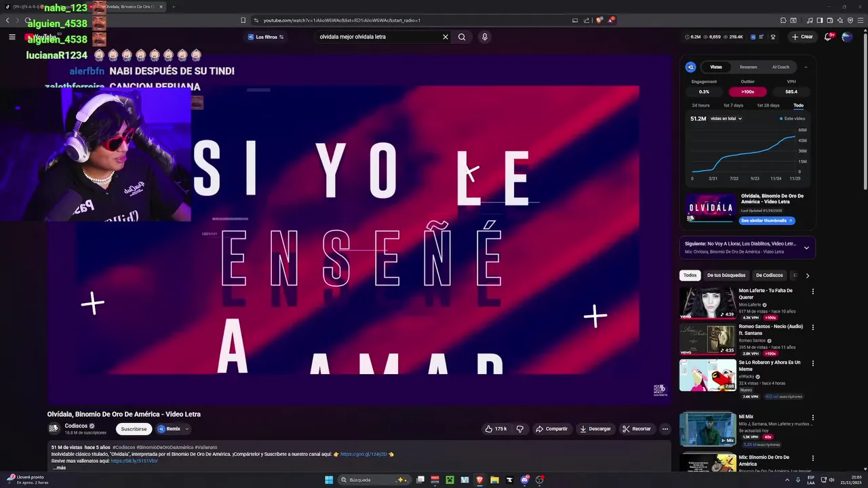Click the Crear button
868x488 pixels.
[802, 37]
